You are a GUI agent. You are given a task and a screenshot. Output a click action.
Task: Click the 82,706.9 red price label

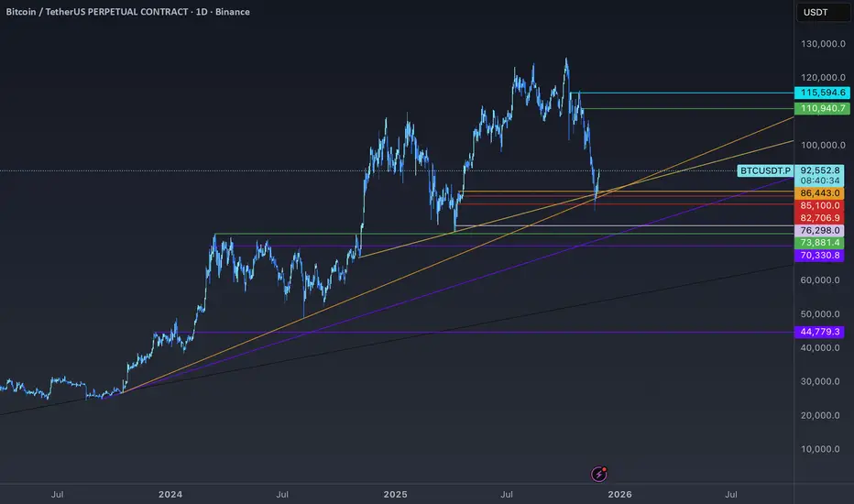click(x=820, y=218)
